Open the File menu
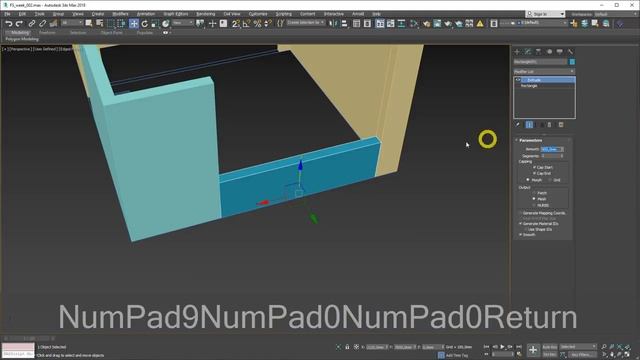This screenshot has height=360, width=640. pos(7,14)
